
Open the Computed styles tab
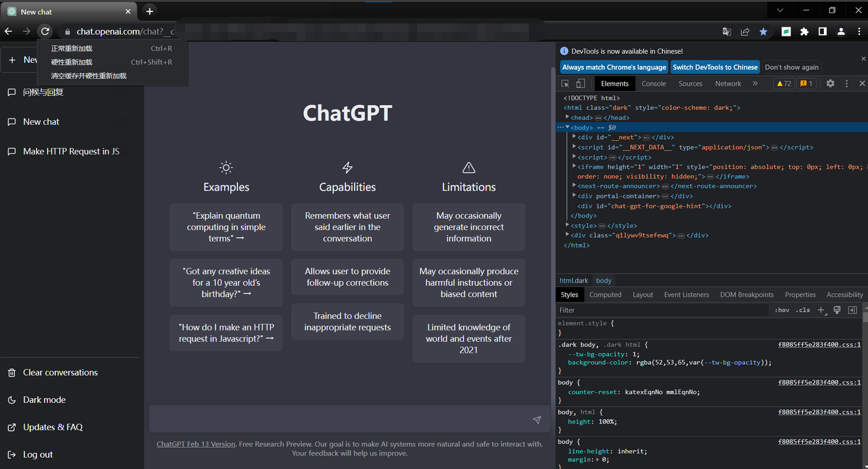tap(605, 295)
